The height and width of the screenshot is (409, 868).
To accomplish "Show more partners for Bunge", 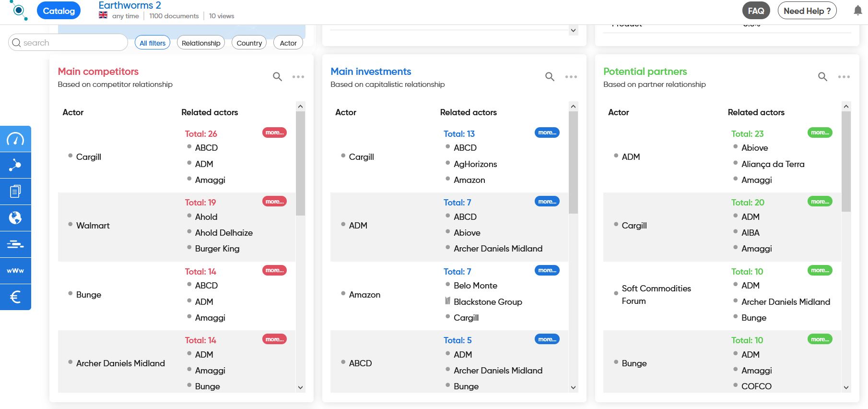I will pos(820,339).
